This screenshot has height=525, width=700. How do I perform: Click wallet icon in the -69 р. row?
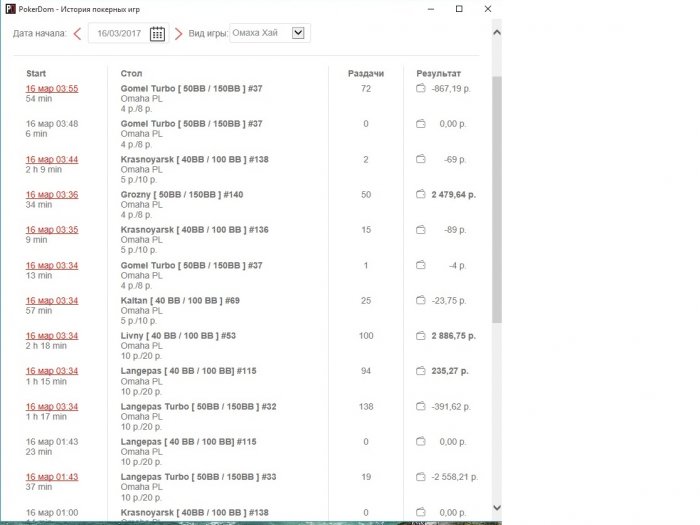(421, 159)
